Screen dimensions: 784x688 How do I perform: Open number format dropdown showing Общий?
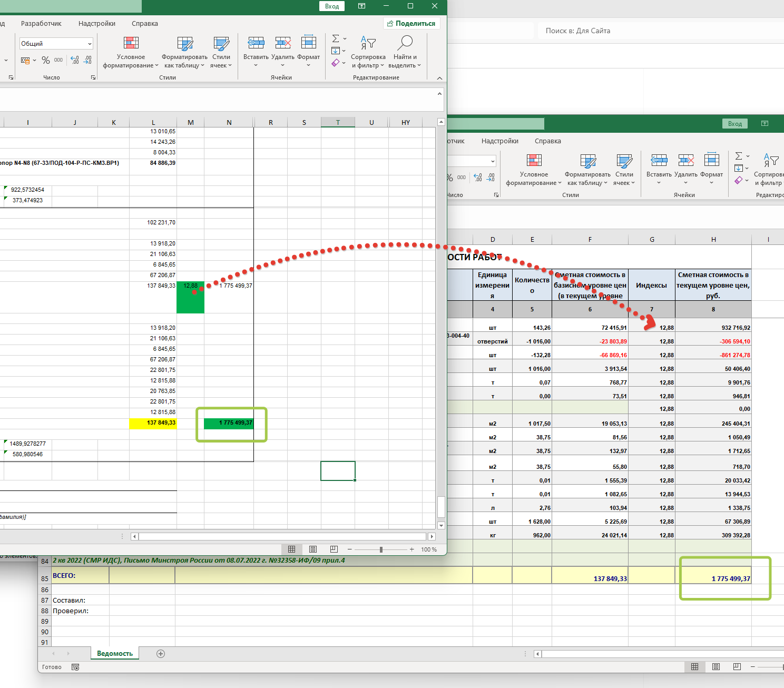(56, 44)
